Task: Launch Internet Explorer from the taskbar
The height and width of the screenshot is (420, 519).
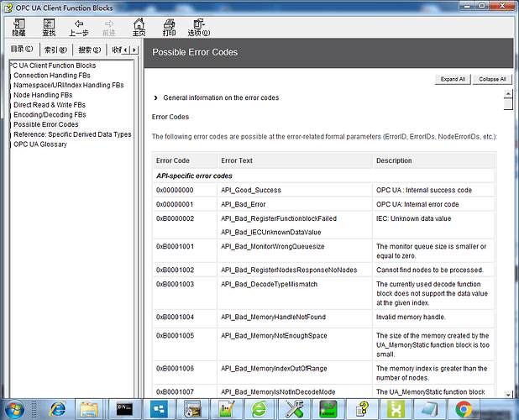Action: 58,409
